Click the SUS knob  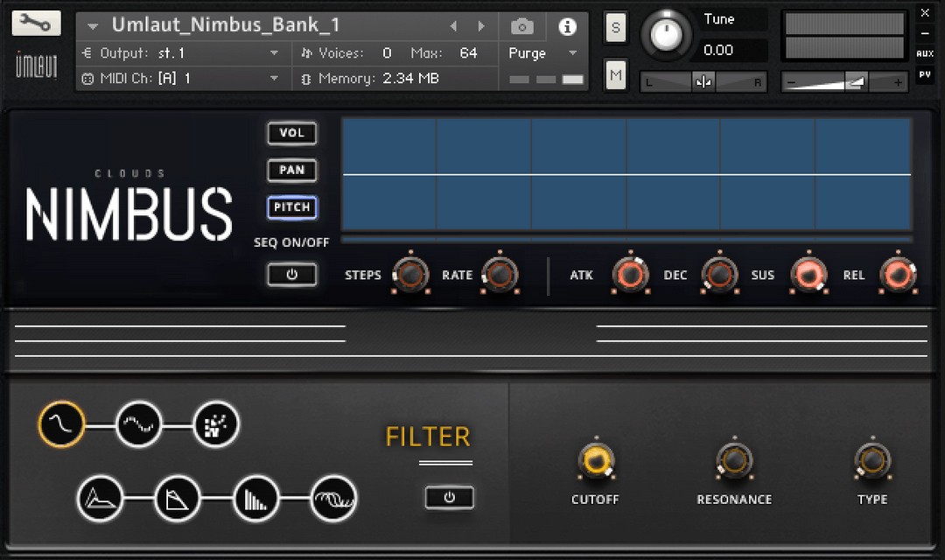(x=808, y=274)
